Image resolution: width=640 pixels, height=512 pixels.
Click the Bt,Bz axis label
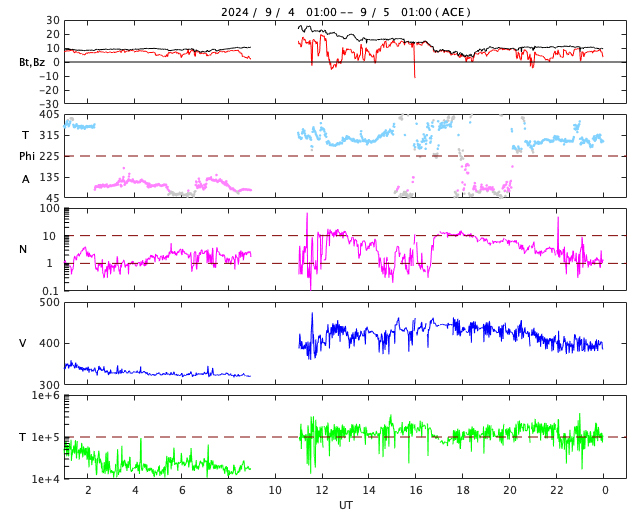tap(32, 62)
